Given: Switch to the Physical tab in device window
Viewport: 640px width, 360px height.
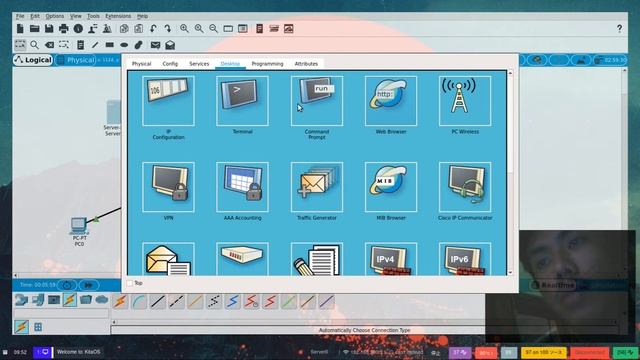Looking at the screenshot, I should click(141, 64).
